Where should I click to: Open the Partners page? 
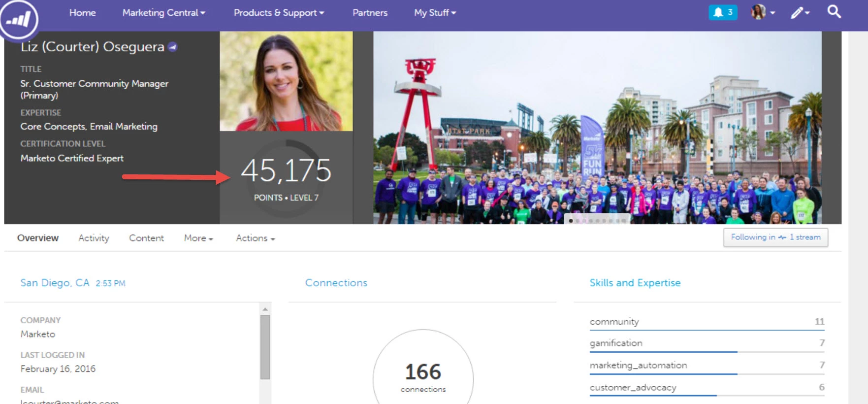coord(370,13)
